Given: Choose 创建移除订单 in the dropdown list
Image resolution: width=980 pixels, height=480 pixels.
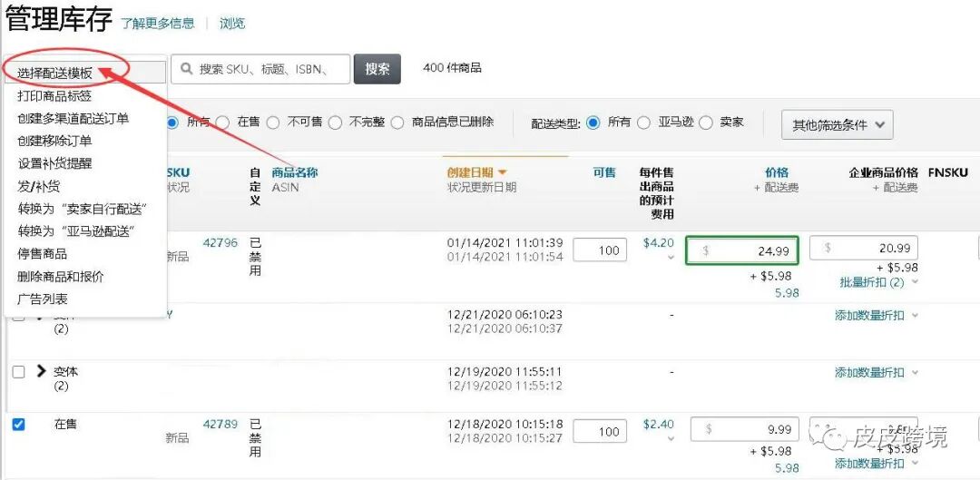Looking at the screenshot, I should point(54,141).
